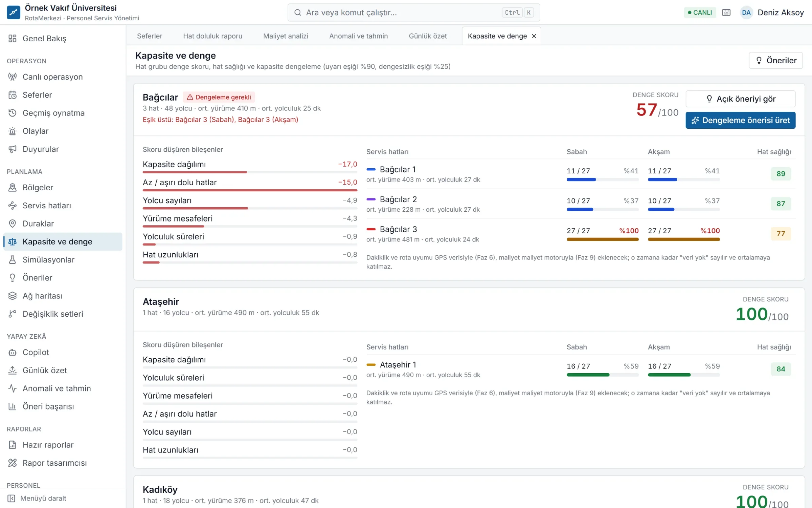Open Öneri başarısı chart item

pos(63,406)
